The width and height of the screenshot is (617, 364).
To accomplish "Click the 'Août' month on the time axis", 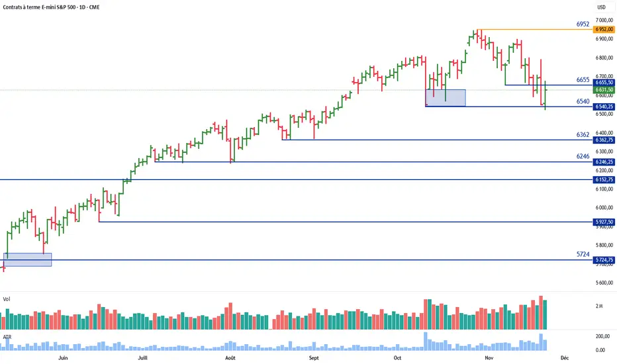I will click(x=230, y=357).
